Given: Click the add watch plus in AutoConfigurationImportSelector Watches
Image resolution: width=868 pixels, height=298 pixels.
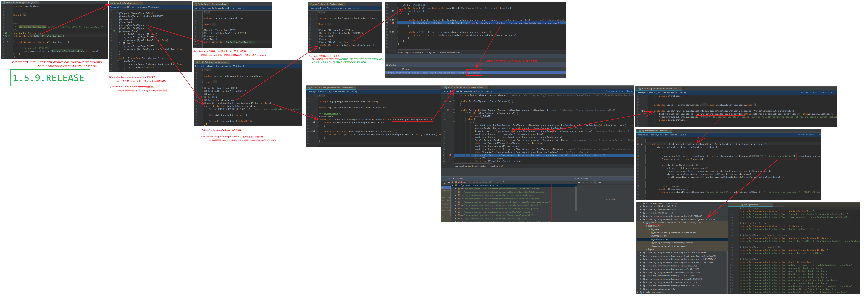Looking at the screenshot, I should [x=579, y=183].
